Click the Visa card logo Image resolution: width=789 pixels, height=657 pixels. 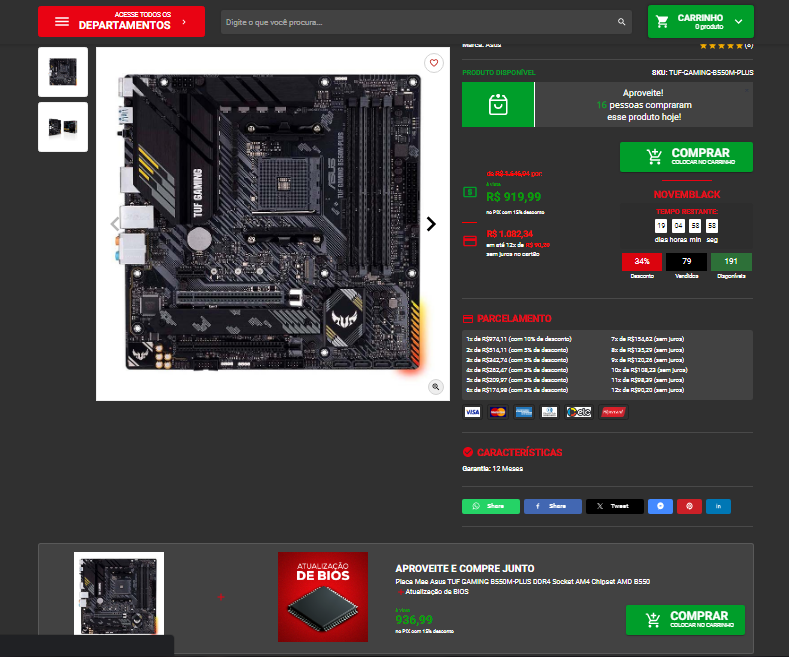[472, 412]
